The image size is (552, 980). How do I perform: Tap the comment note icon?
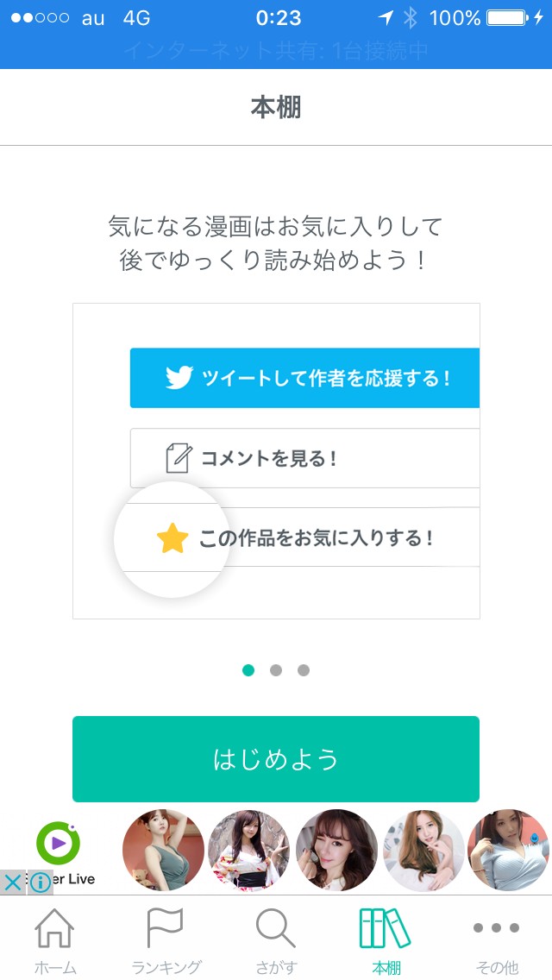[178, 458]
